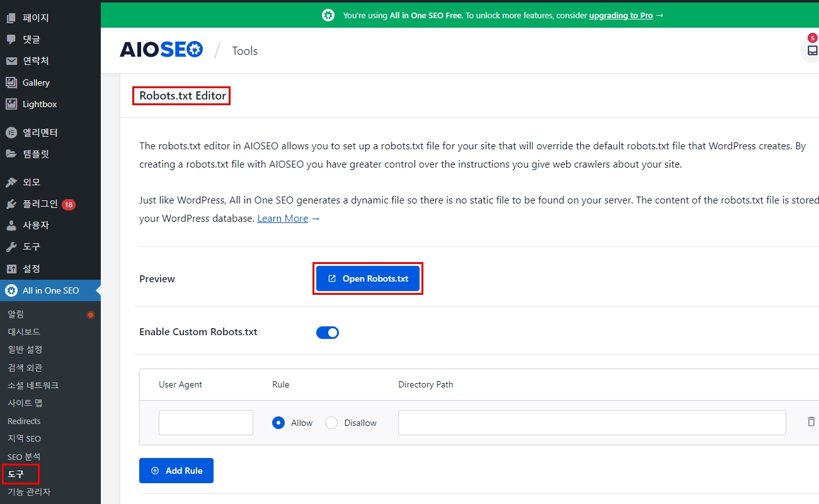Click the folder icon beside 템플릿
This screenshot has width=819, height=504.
pyautogui.click(x=11, y=154)
